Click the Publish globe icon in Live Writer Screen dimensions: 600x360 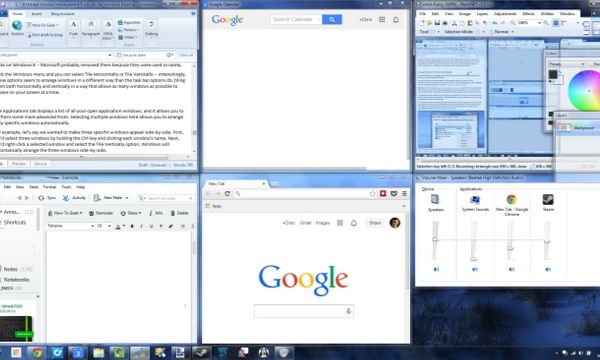pyautogui.click(x=17, y=25)
